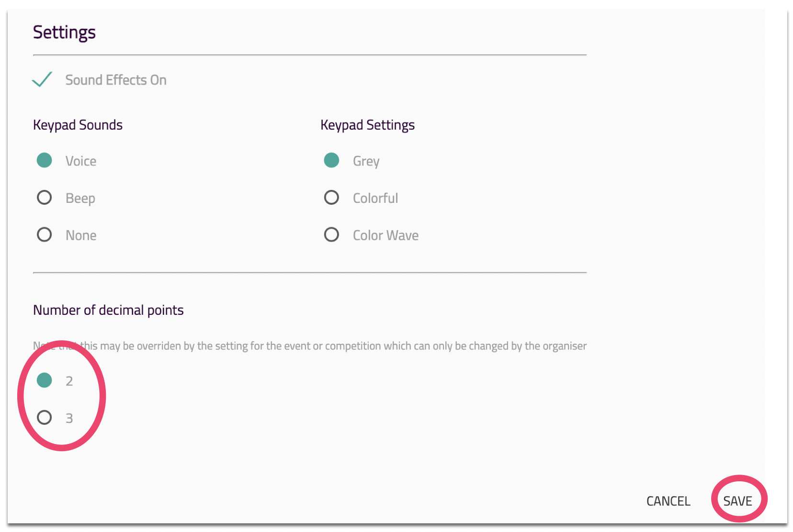
Task: Click the Keypad Settings section title
Action: [x=367, y=125]
